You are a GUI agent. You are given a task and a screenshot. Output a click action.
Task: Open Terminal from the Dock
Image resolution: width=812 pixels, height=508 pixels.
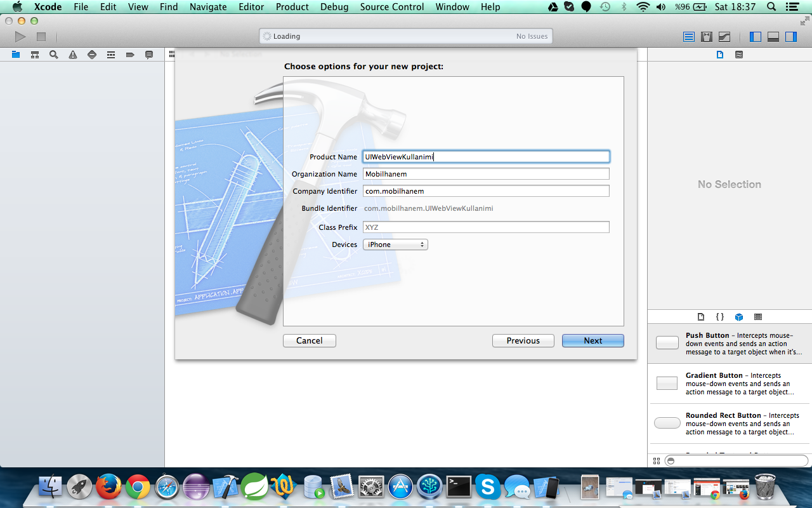click(459, 487)
